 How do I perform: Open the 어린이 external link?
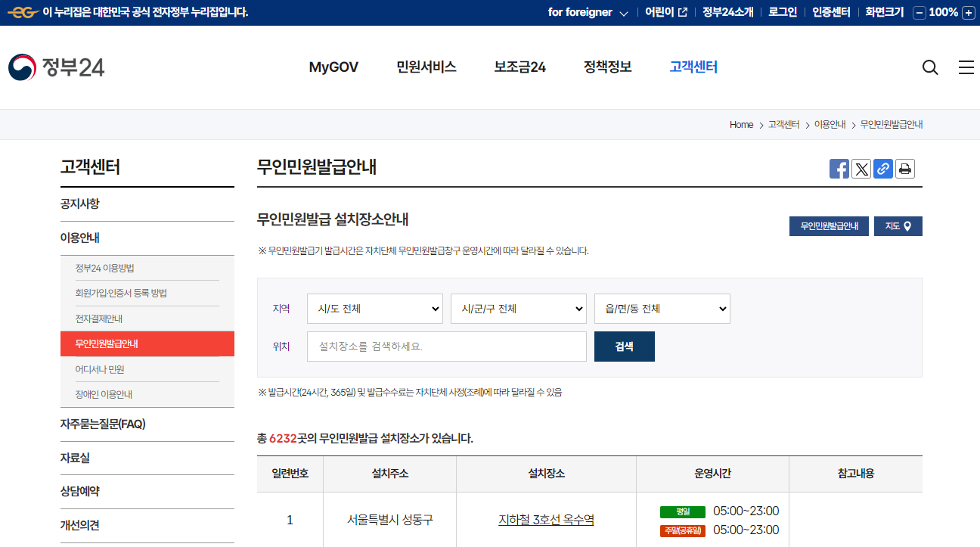coord(664,12)
